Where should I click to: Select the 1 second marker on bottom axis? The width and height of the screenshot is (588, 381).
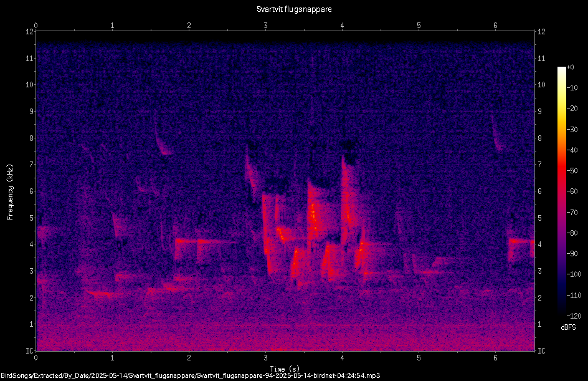[x=112, y=358]
